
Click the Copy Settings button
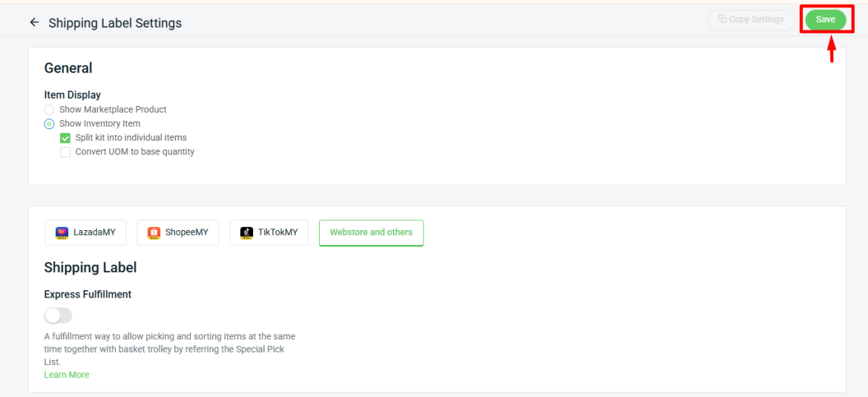[750, 20]
